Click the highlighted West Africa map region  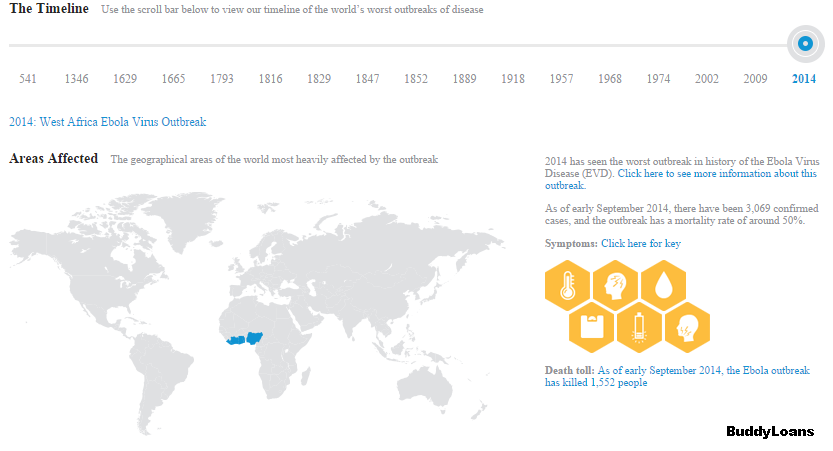pyautogui.click(x=243, y=340)
